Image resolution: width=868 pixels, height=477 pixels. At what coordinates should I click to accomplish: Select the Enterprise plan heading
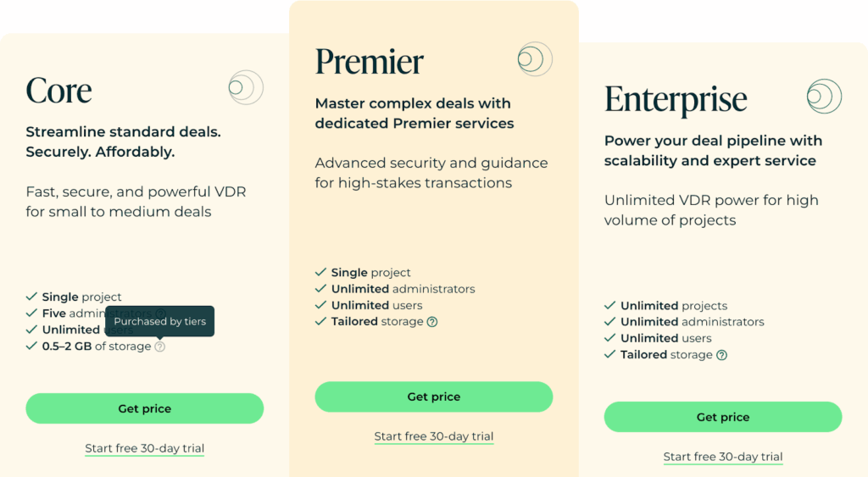676,99
